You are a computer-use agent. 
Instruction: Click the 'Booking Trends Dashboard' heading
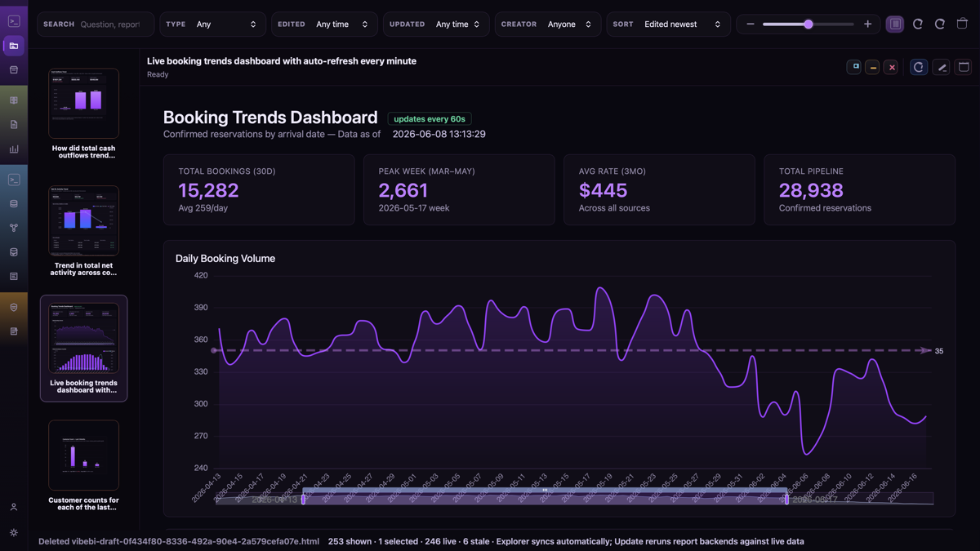(x=270, y=118)
